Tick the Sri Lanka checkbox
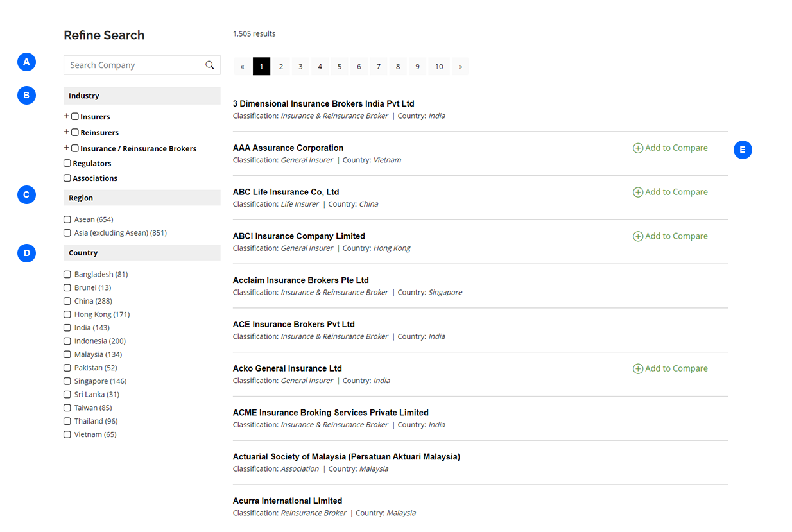The height and width of the screenshot is (532, 792). pyautogui.click(x=67, y=395)
